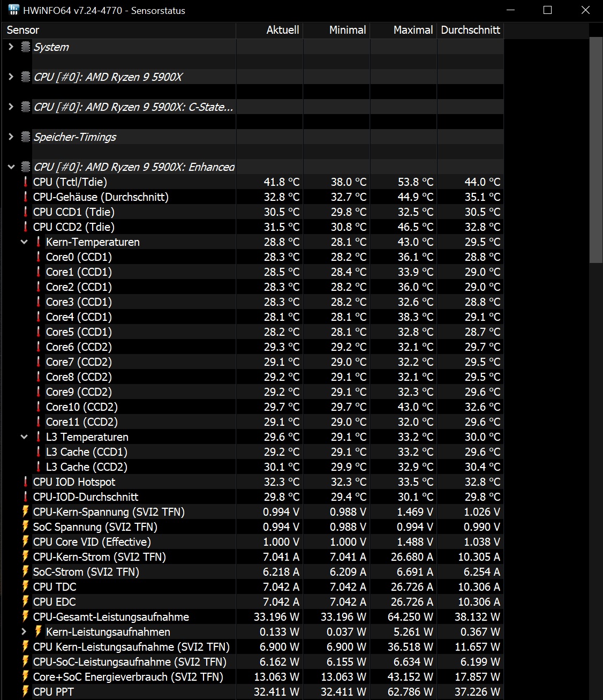Viewport: 603px width, 700px height.
Task: Click lightning icon of CPU-Kern-Strom
Action: 25,556
